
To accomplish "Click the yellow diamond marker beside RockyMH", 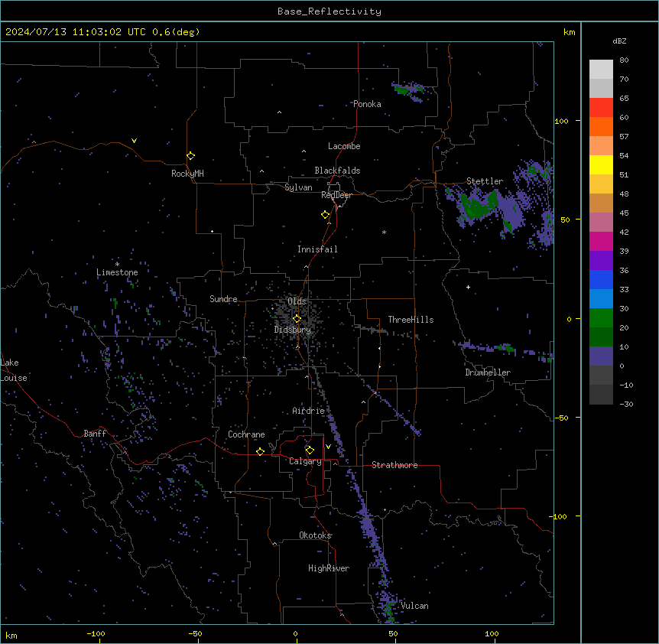I will point(191,156).
